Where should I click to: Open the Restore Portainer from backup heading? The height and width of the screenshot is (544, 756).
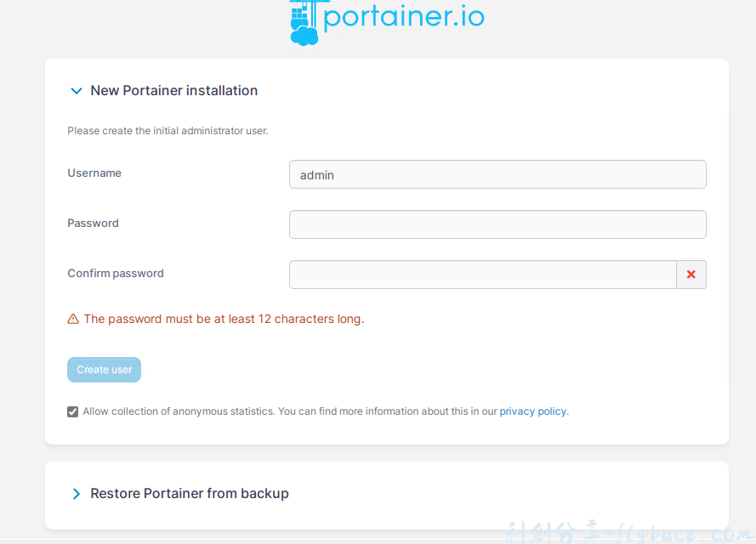pyautogui.click(x=190, y=494)
